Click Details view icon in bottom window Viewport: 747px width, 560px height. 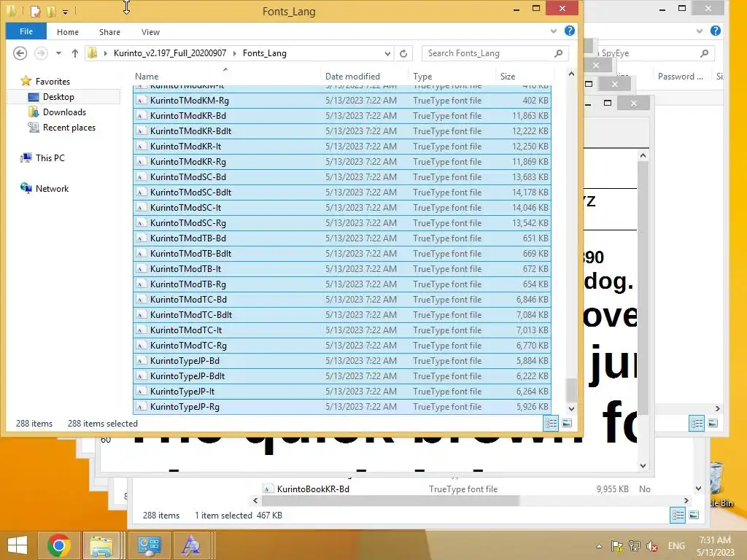pos(678,516)
